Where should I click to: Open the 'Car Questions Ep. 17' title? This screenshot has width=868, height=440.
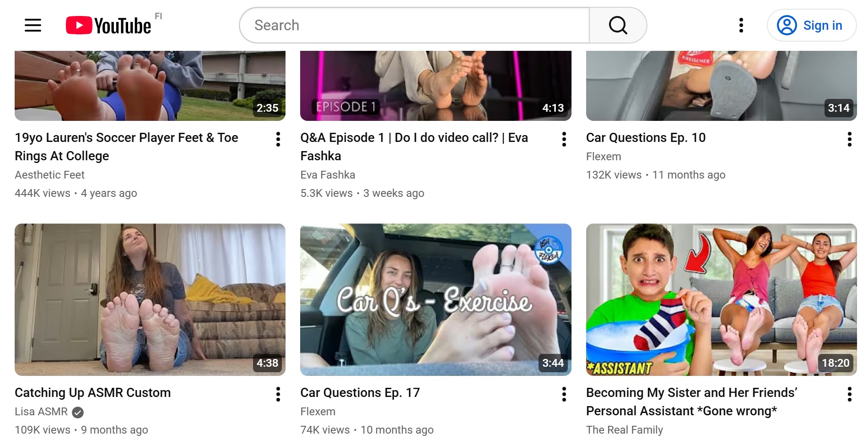(360, 393)
